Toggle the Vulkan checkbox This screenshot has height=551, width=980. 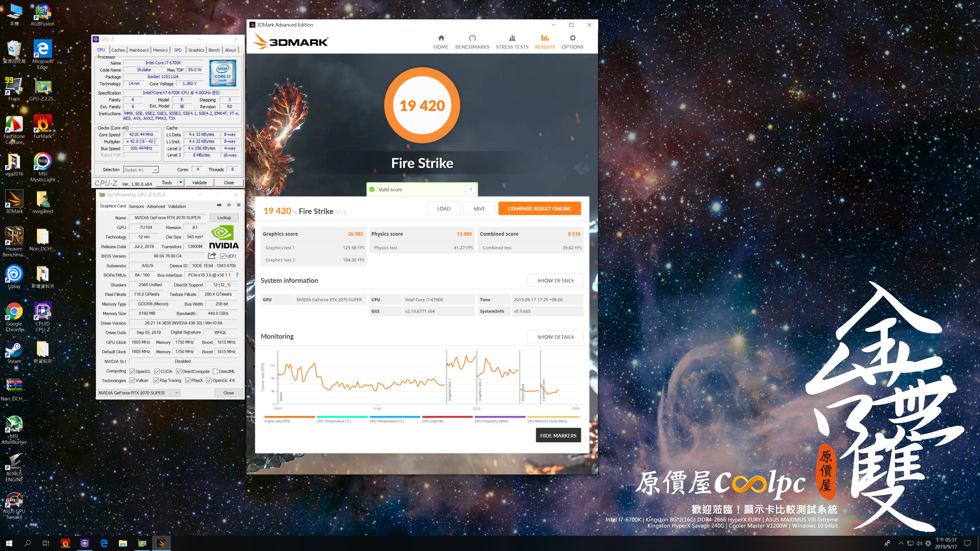132,380
